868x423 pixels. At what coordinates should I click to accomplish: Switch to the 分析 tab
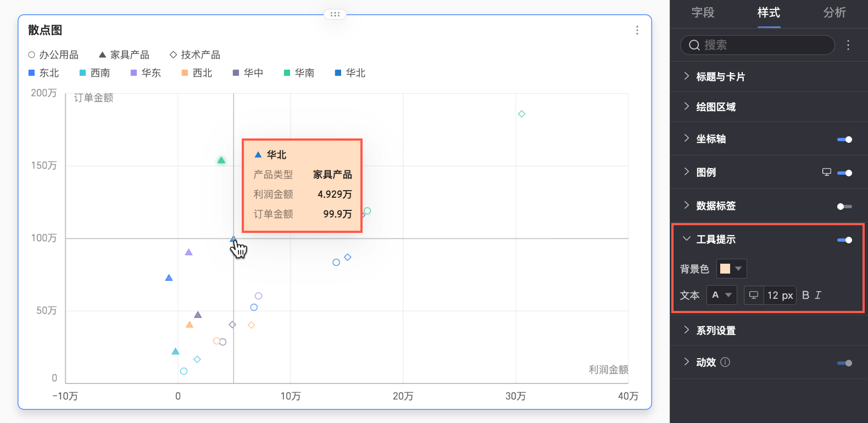tap(834, 13)
